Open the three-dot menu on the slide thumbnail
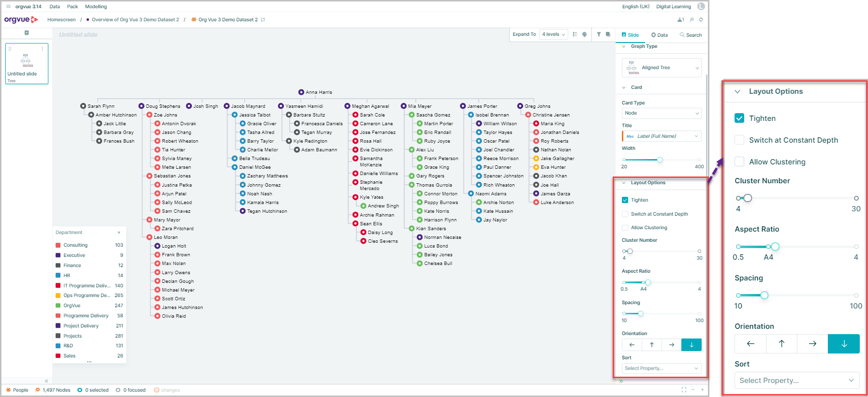 pyautogui.click(x=43, y=49)
